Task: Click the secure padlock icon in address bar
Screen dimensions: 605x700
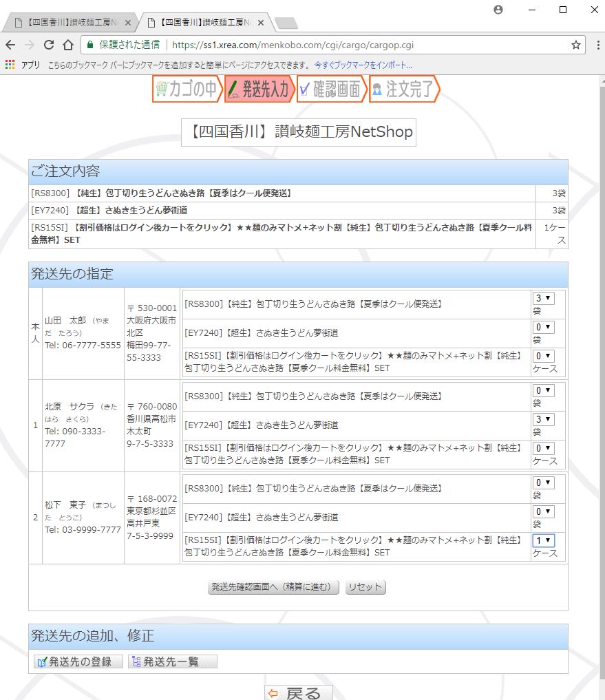Action: click(x=89, y=45)
